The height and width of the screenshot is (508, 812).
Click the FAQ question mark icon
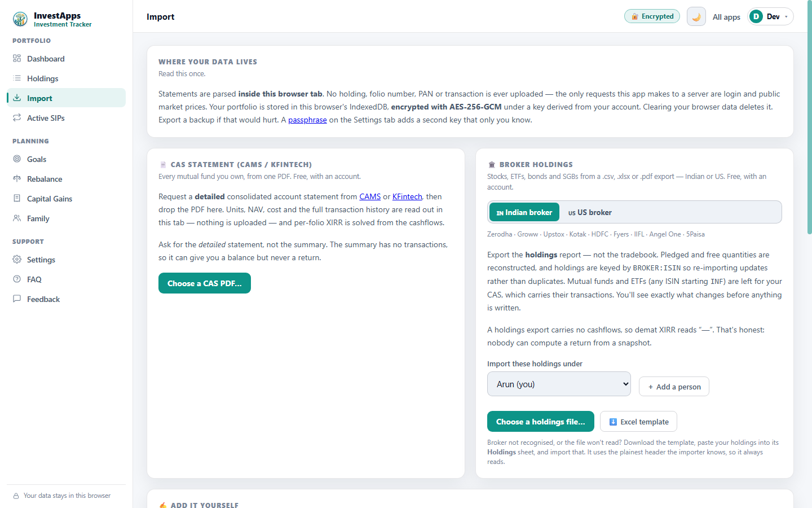[x=17, y=279]
